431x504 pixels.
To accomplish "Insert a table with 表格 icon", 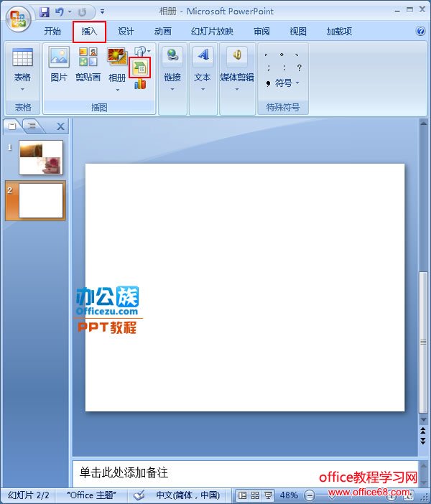I will pos(22,57).
